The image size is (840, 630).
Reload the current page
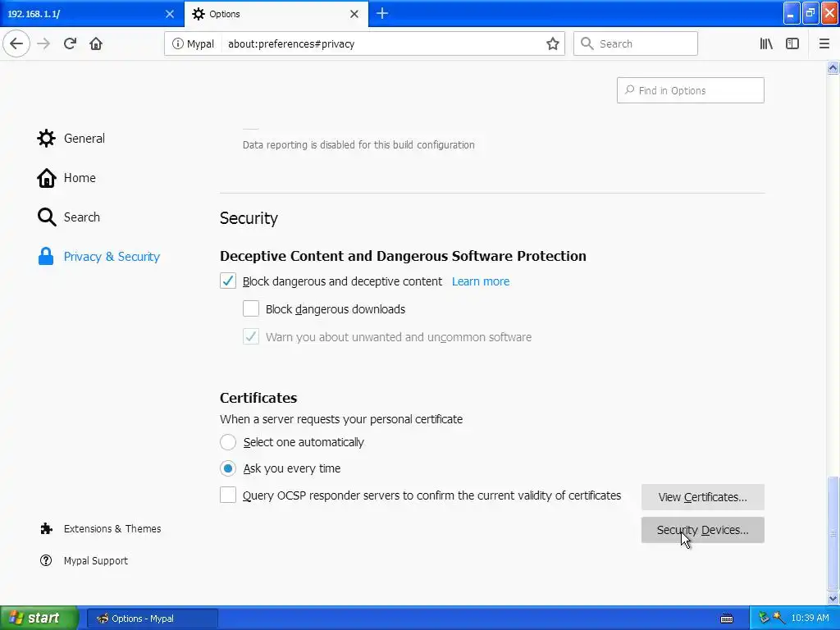tap(70, 43)
